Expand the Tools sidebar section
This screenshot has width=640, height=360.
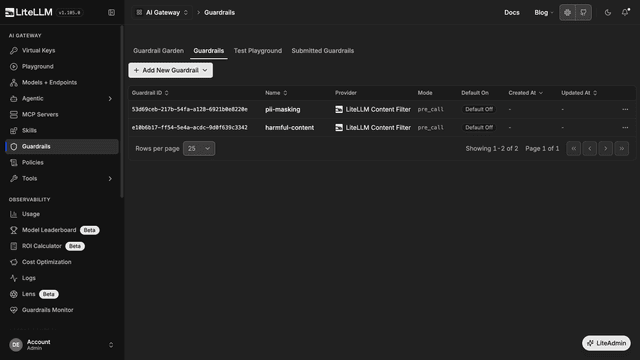tap(62, 178)
